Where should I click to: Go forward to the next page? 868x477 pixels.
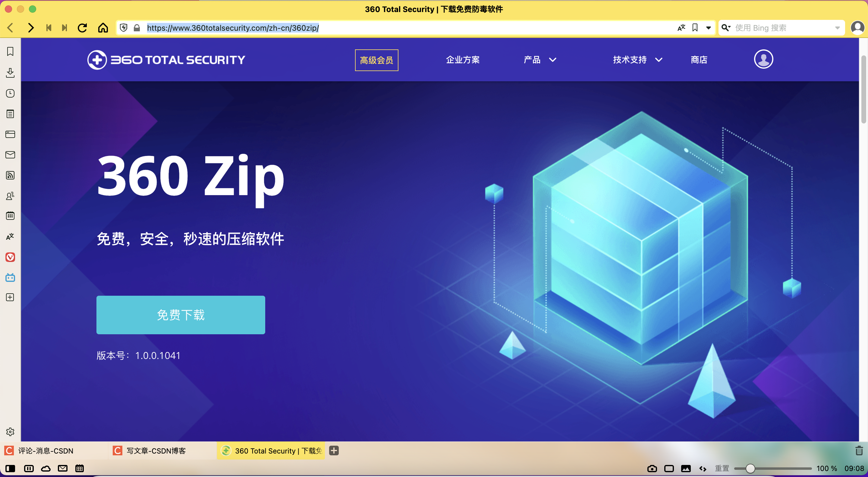31,28
